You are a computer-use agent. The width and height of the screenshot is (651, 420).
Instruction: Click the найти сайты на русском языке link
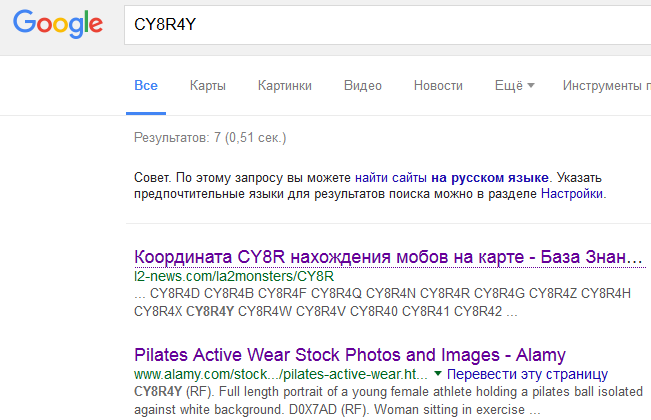point(452,178)
